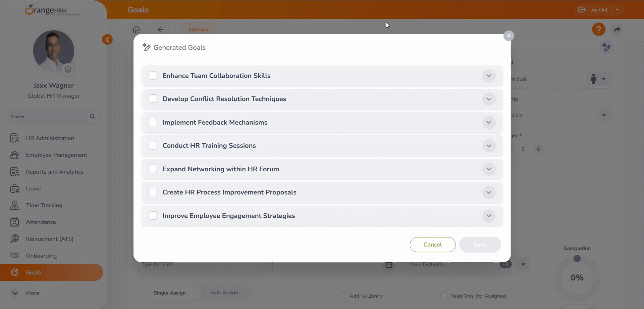
Task: Open the orange help question mark icon
Action: [598, 30]
